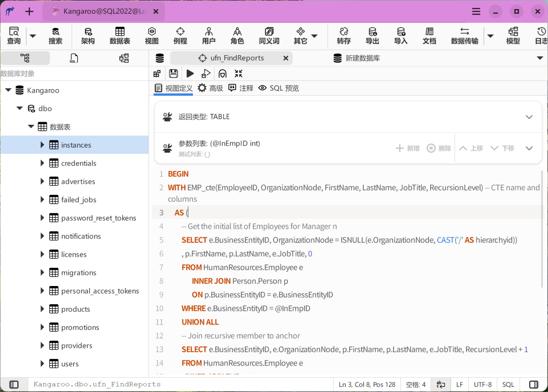Open the 文档 document tool
548x392 pixels.
[x=430, y=35]
